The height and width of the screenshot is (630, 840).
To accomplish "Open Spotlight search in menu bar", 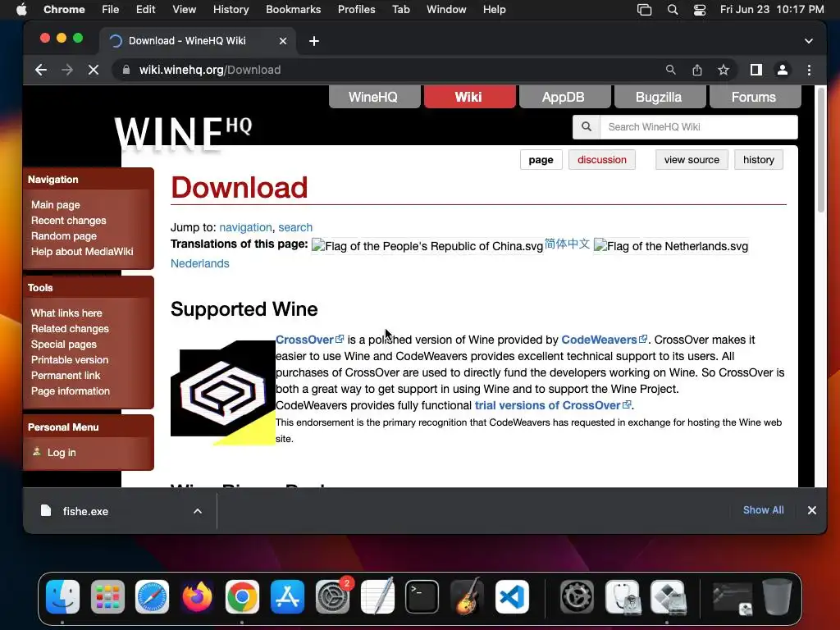I will pos(673,9).
